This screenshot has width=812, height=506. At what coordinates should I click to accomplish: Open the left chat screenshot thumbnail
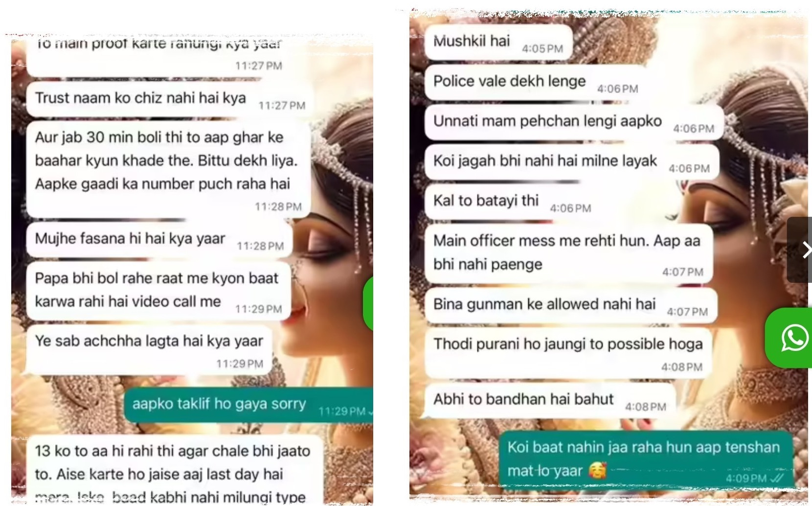[x=192, y=269]
